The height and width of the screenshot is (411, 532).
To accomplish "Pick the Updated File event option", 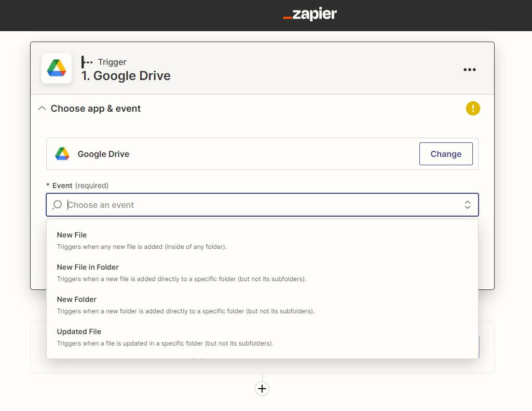I will [x=262, y=337].
